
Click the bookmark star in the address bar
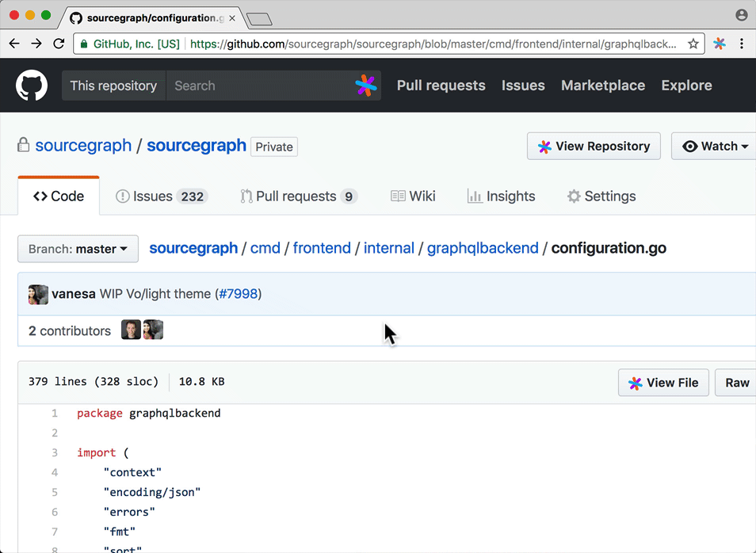[x=693, y=44]
